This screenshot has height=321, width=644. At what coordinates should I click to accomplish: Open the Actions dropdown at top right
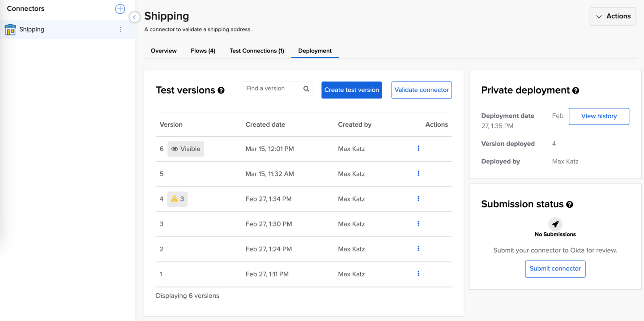coord(612,16)
